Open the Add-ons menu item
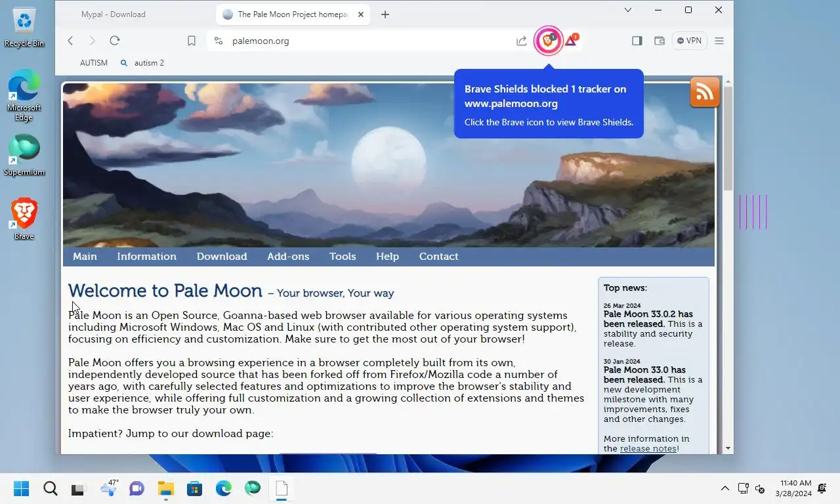This screenshot has width=840, height=504. [x=288, y=257]
